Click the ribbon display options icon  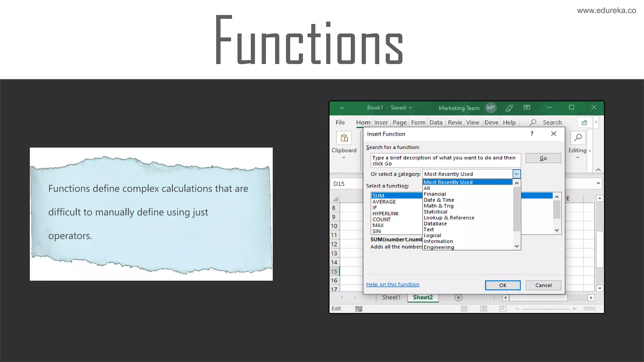point(527,107)
